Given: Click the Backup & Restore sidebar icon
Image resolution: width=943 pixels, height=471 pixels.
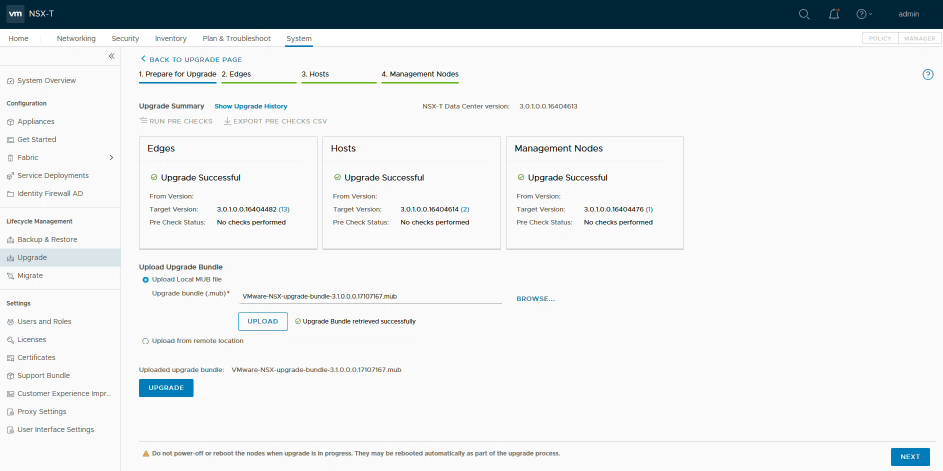Looking at the screenshot, I should point(10,240).
